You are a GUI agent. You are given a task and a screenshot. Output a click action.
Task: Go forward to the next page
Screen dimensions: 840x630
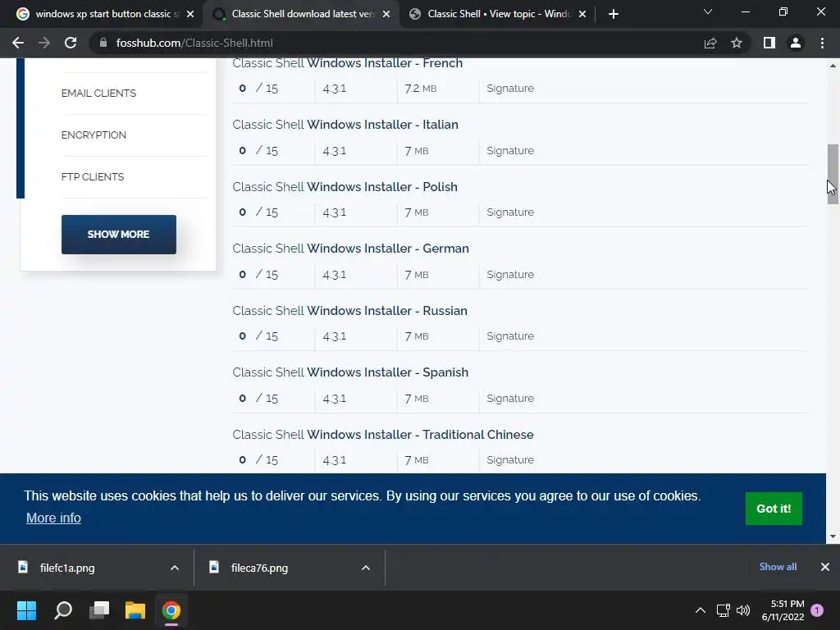tap(44, 43)
